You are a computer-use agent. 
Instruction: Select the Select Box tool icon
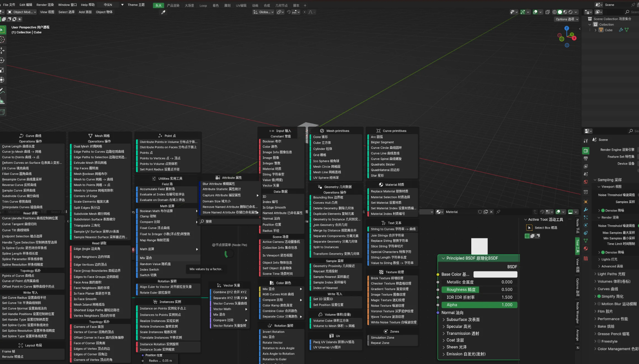coord(529,228)
